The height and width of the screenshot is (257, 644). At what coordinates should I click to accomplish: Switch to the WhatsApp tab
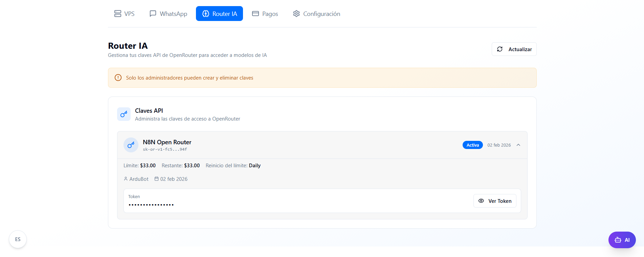tap(168, 14)
